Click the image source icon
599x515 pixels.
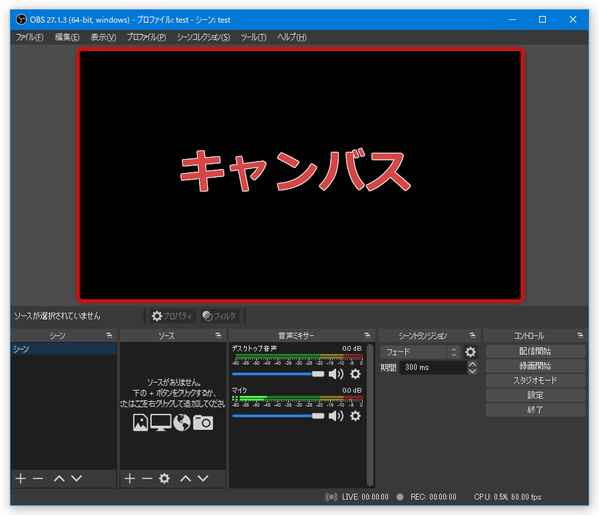(140, 423)
